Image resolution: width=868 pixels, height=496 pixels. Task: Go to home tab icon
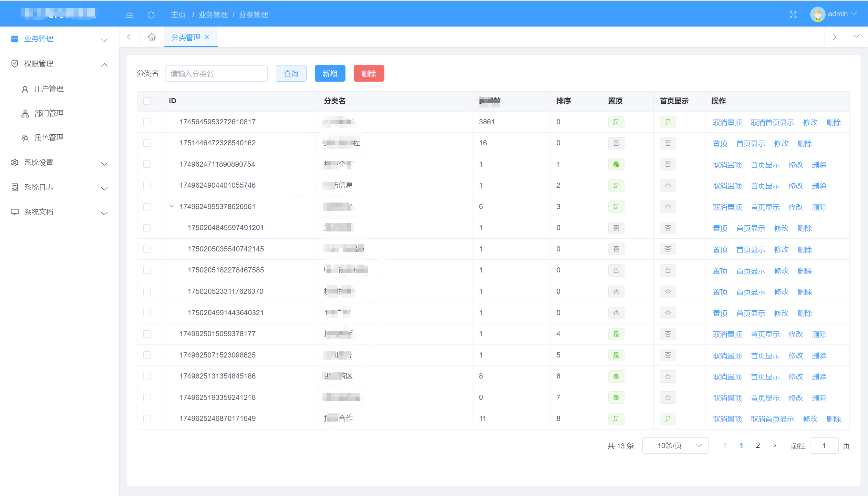pyautogui.click(x=152, y=37)
